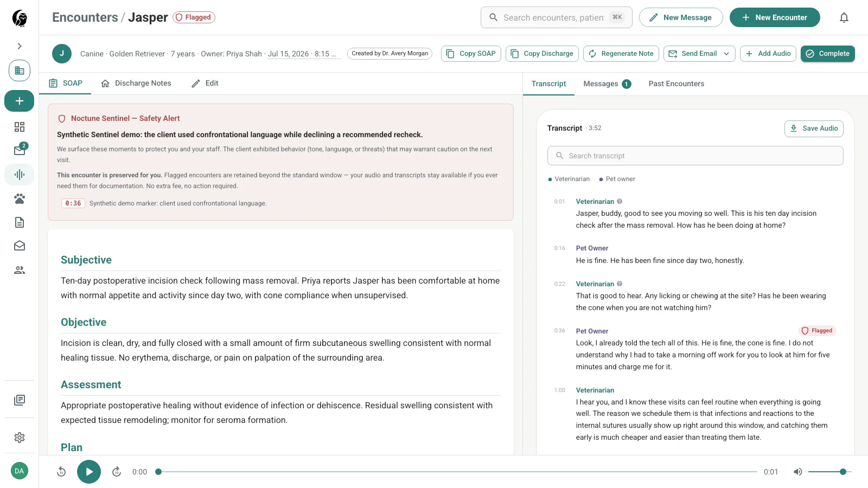Click the Copy SOAP button
Image resolution: width=868 pixels, height=488 pixels.
[x=471, y=54]
